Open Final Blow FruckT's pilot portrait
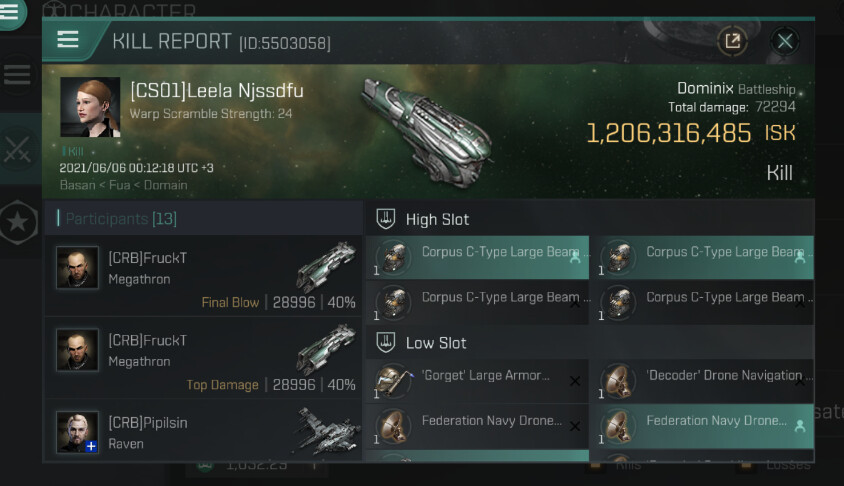 [x=77, y=267]
